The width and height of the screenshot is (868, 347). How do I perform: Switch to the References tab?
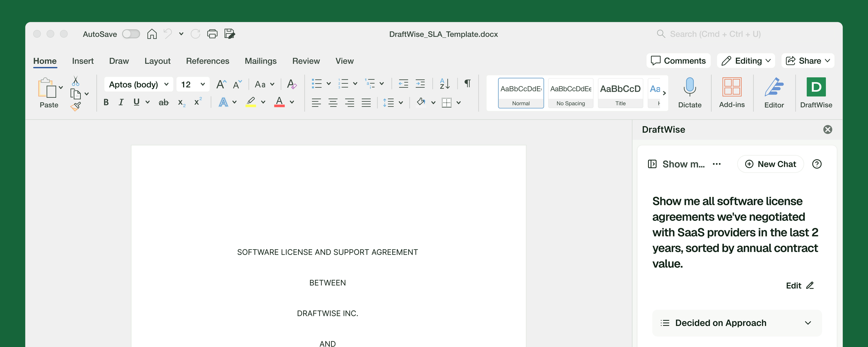tap(208, 61)
